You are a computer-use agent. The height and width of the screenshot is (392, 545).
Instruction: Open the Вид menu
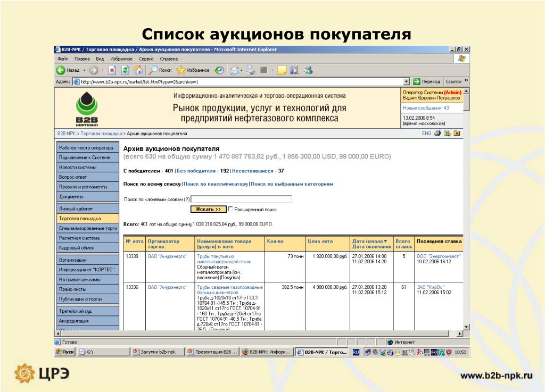[100, 59]
